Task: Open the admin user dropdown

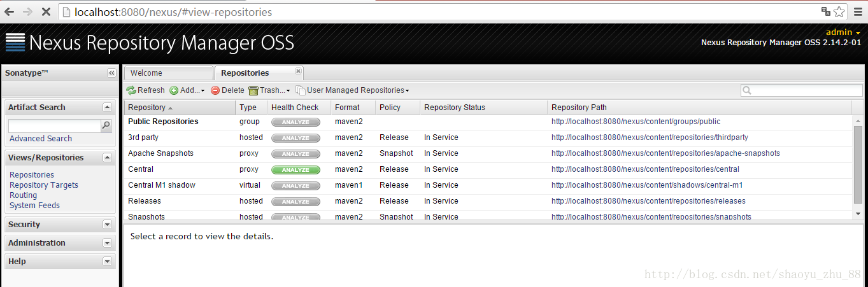Action: [843, 32]
